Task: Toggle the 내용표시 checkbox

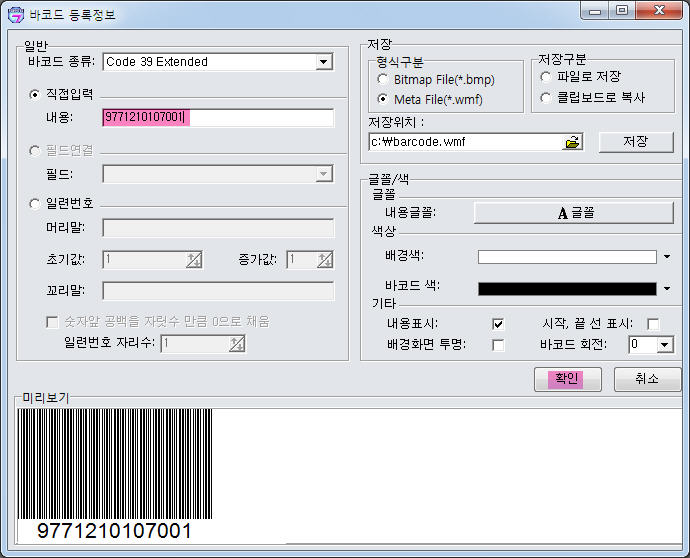Action: click(x=498, y=324)
